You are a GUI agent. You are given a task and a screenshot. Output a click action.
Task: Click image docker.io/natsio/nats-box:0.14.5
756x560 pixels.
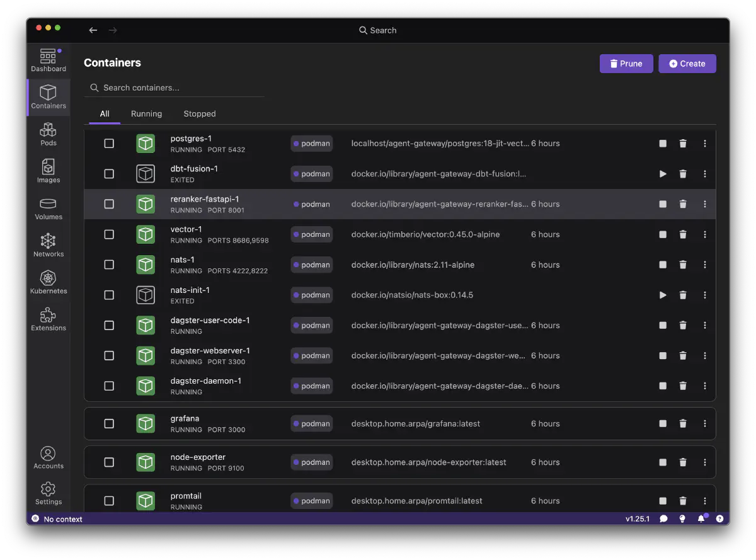(x=412, y=295)
